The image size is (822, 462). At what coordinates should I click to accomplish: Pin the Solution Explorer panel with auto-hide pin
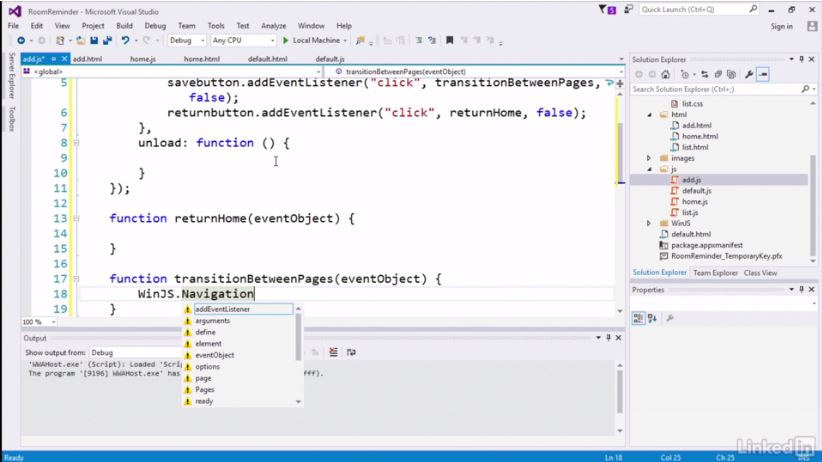(802, 59)
